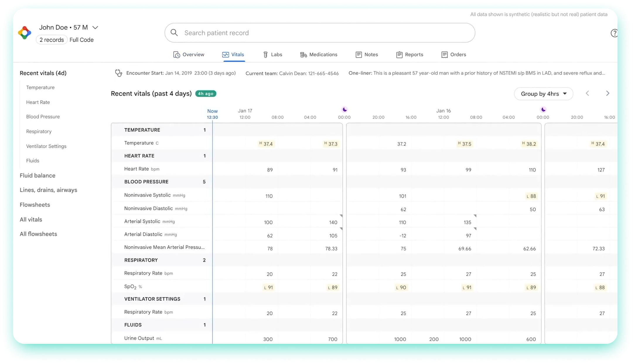
Task: Click the Jan 16 night moon icon
Action: pos(543,110)
